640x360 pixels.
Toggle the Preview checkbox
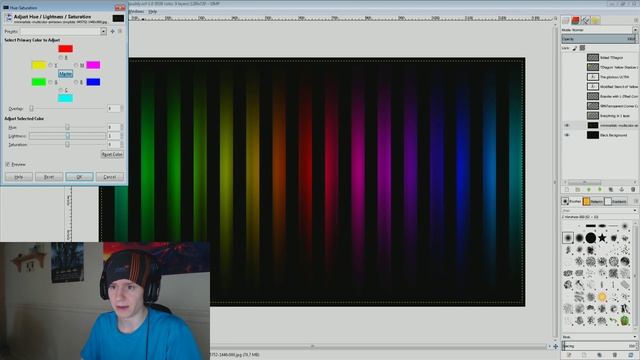pos(8,164)
